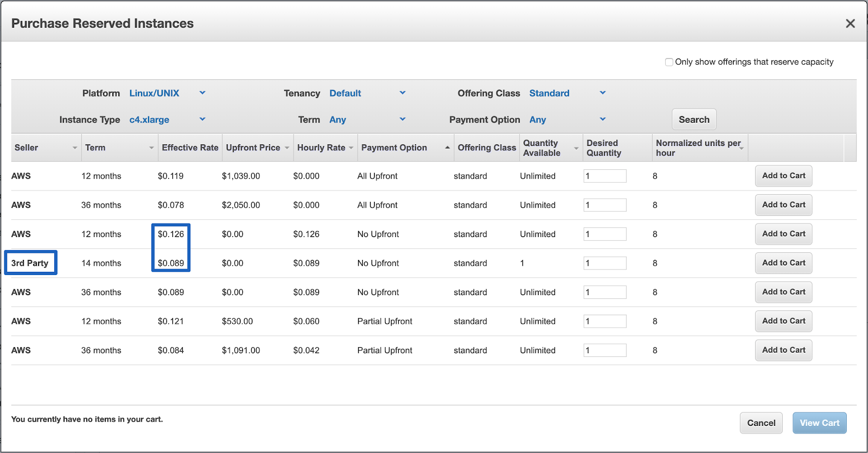Sort by Normalized units per hour arrow
Screen dimensions: 868x453
742,148
